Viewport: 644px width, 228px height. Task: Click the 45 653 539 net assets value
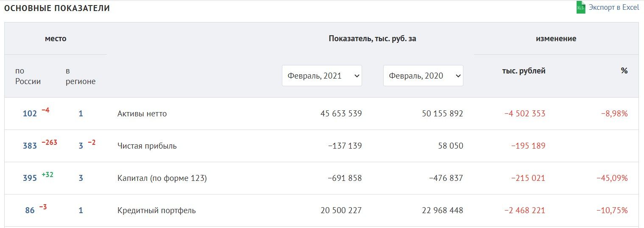[x=341, y=114]
